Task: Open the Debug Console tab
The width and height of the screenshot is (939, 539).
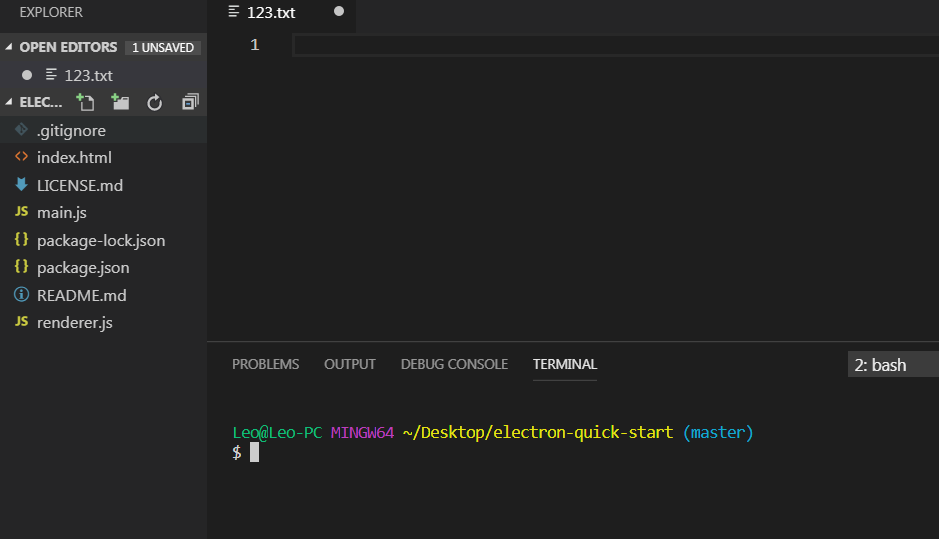Action: pyautogui.click(x=454, y=364)
